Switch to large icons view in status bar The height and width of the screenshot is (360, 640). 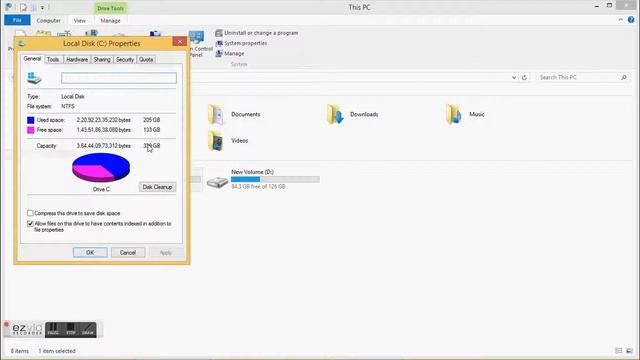pos(629,351)
